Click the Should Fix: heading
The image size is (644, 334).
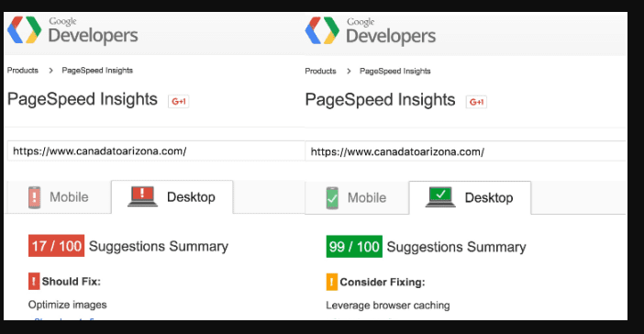point(71,282)
